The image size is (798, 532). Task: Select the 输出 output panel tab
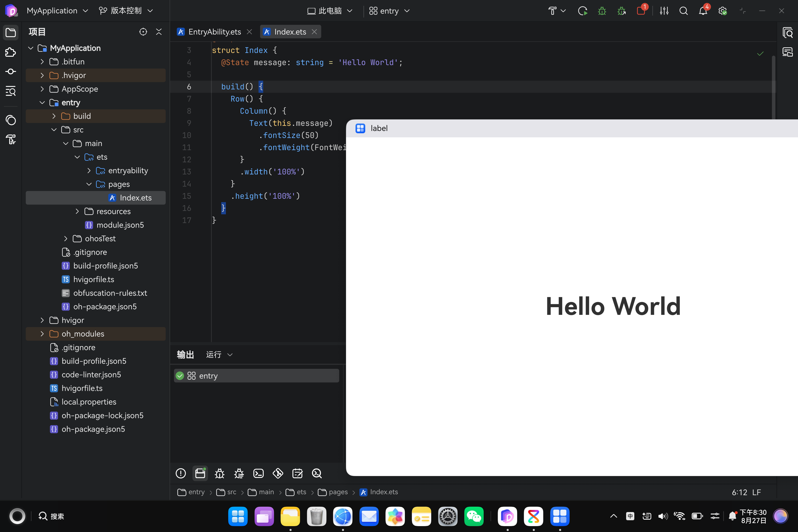pos(185,354)
